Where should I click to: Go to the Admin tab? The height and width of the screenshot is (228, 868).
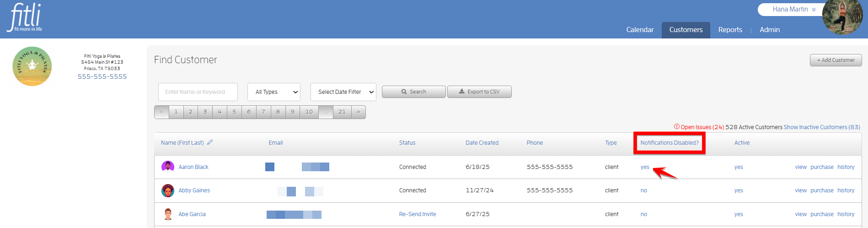click(x=770, y=30)
